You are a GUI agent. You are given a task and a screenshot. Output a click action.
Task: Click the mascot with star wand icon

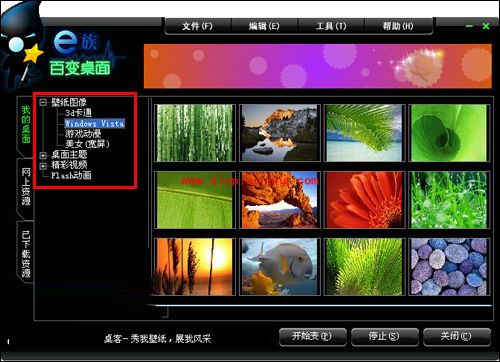[x=21, y=45]
